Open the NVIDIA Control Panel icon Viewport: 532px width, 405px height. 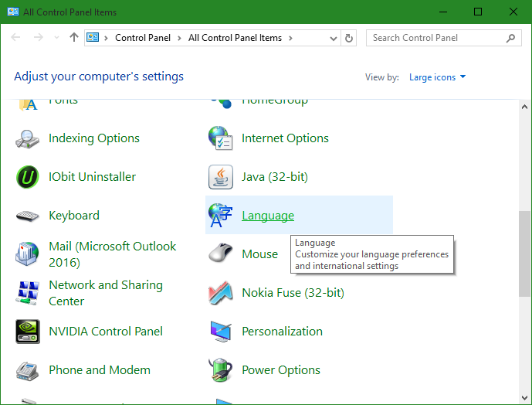[28, 332]
